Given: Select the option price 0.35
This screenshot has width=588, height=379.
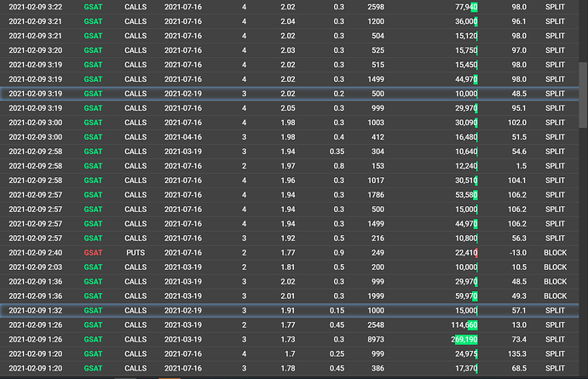Looking at the screenshot, I should pos(337,152).
